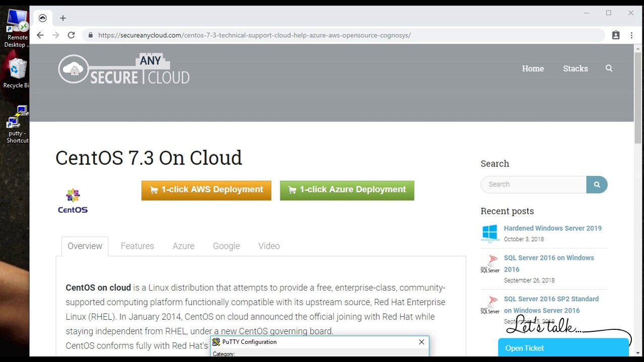
Task: Switch to the Features tab
Action: click(x=137, y=246)
